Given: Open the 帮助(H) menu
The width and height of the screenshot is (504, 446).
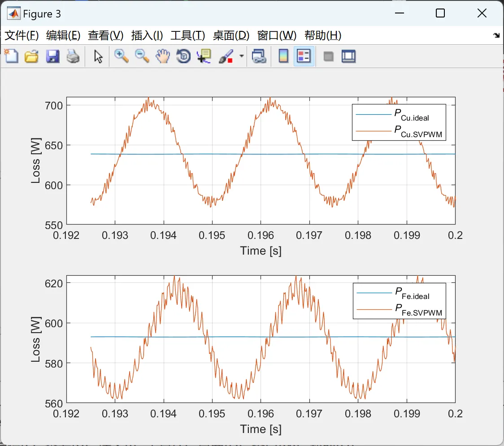Looking at the screenshot, I should click(323, 35).
